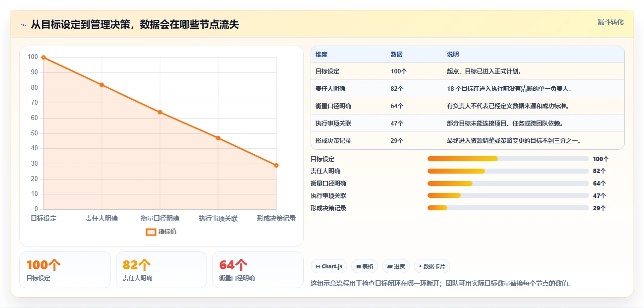Click the 漏斗转化 label in header
This screenshot has width=644, height=308.
pos(610,22)
